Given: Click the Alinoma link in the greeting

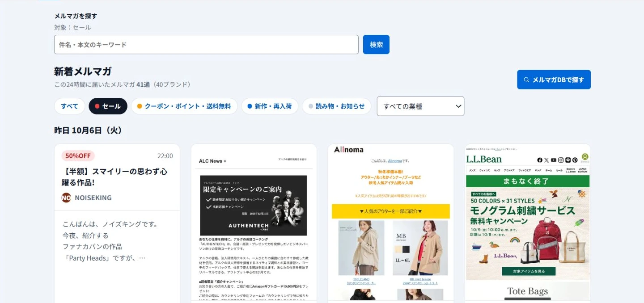Looking at the screenshot, I should 395,161.
